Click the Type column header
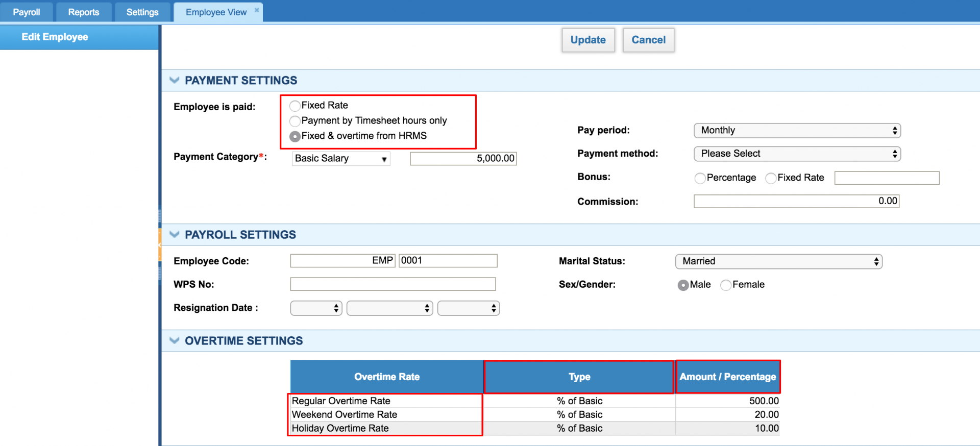This screenshot has width=980, height=446. click(579, 377)
